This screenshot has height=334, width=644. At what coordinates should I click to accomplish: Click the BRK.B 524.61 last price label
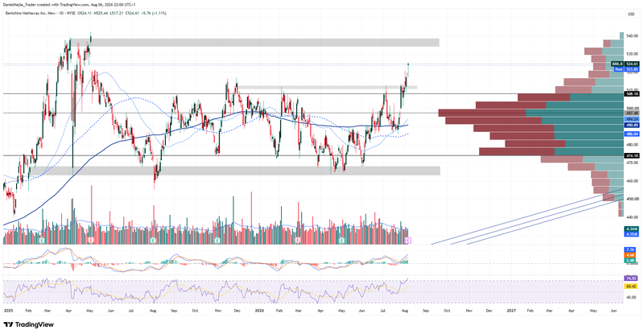(x=625, y=64)
